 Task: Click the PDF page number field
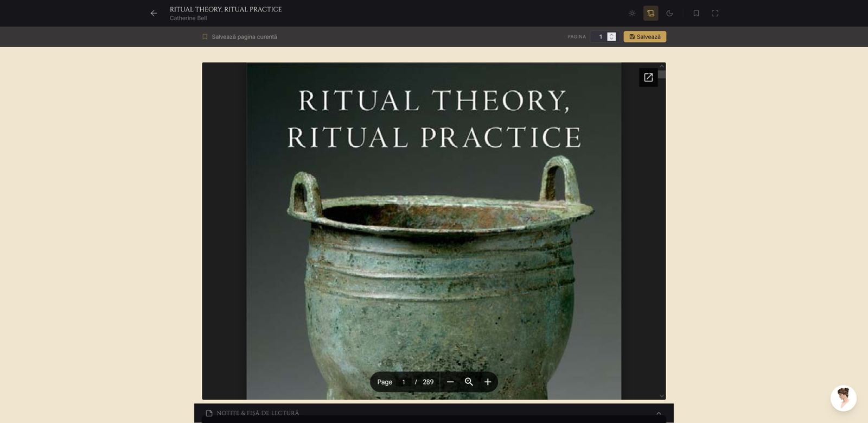404,382
